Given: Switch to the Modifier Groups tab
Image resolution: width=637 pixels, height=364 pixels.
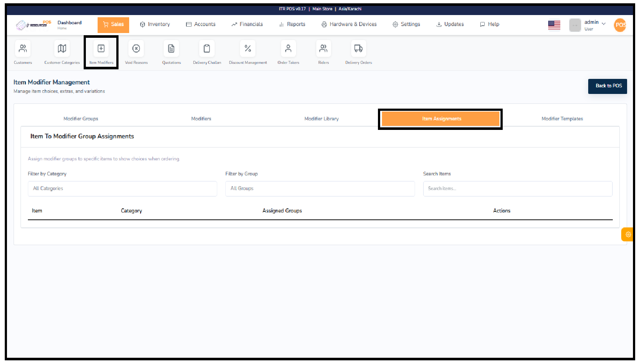Looking at the screenshot, I should (x=81, y=119).
